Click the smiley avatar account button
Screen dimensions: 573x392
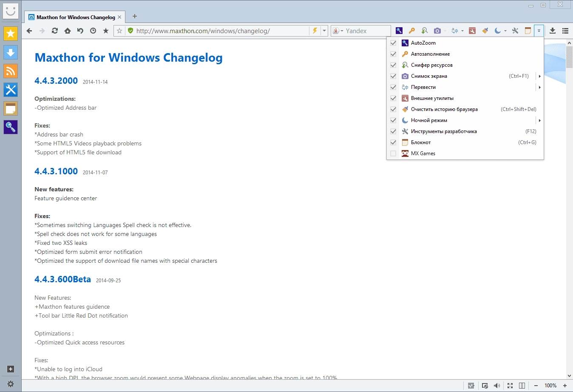(x=11, y=10)
